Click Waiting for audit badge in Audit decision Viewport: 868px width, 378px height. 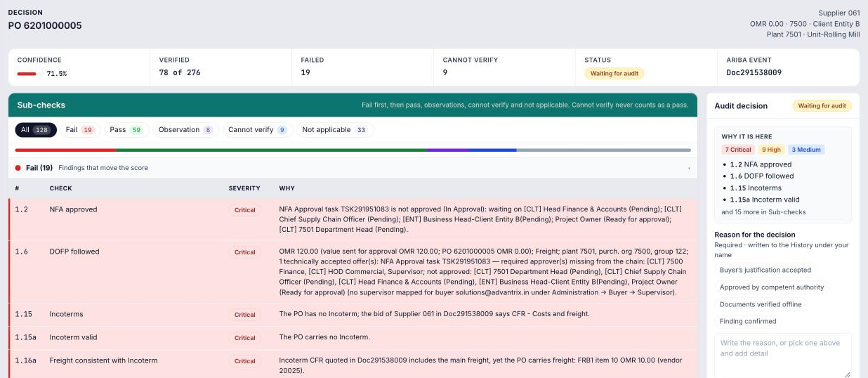[x=822, y=106]
